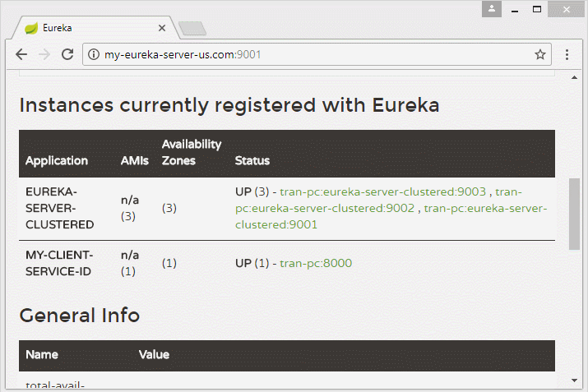The image size is (588, 392).
Task: Click the forward navigation arrow
Action: (x=44, y=55)
